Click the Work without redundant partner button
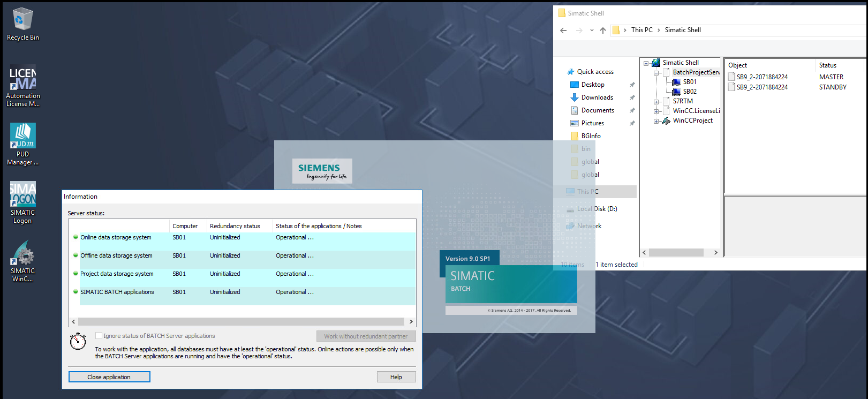This screenshot has height=399, width=868. click(366, 336)
